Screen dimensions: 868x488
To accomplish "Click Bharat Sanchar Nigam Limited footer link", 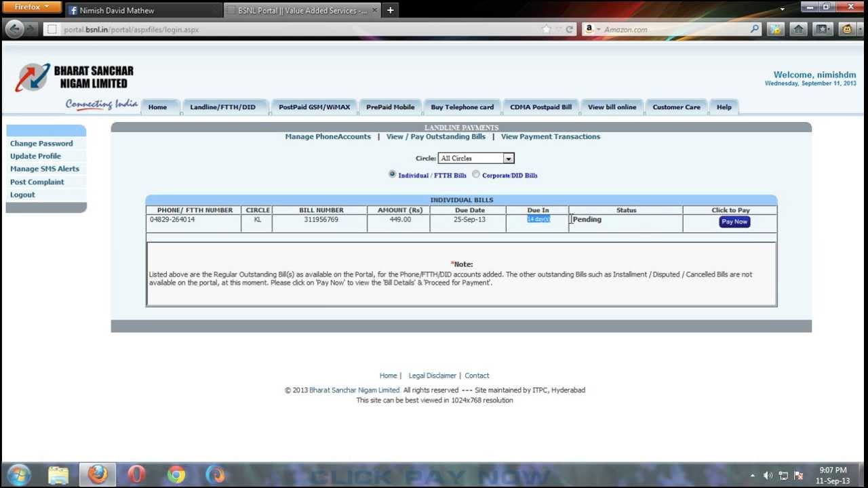I will [x=355, y=390].
